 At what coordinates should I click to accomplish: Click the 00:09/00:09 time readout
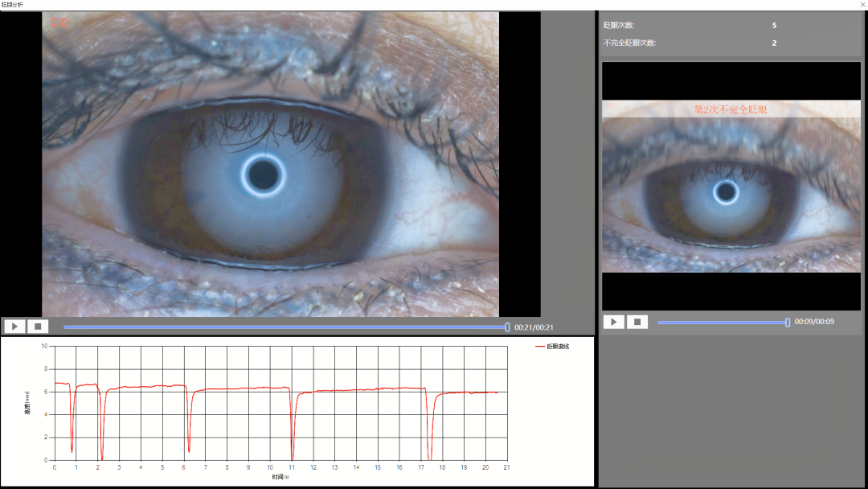tap(814, 321)
